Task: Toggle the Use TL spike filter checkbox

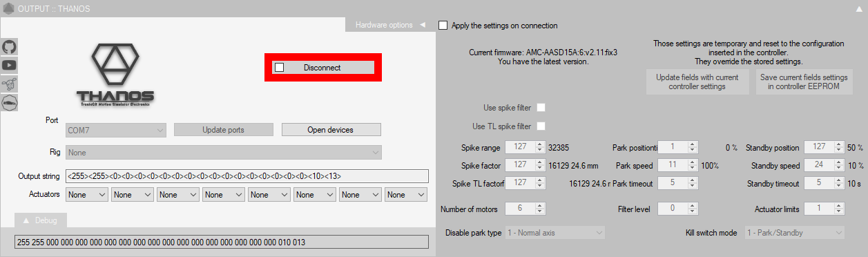Action: point(541,126)
